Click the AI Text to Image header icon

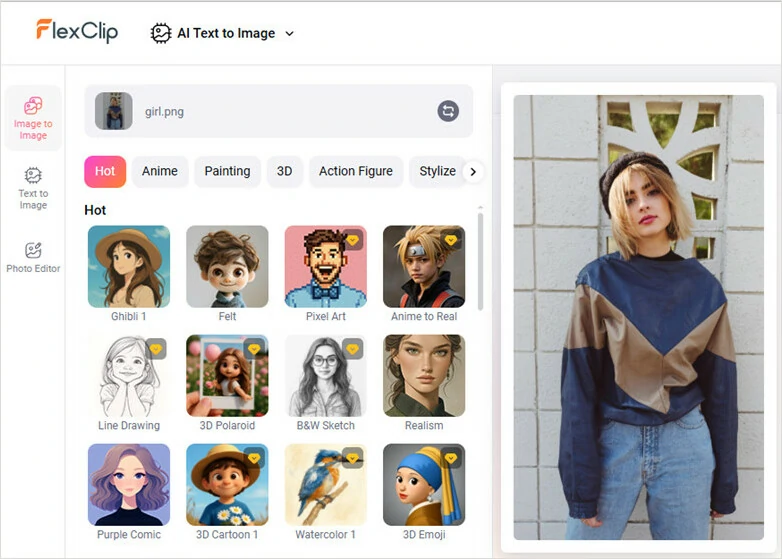[161, 33]
